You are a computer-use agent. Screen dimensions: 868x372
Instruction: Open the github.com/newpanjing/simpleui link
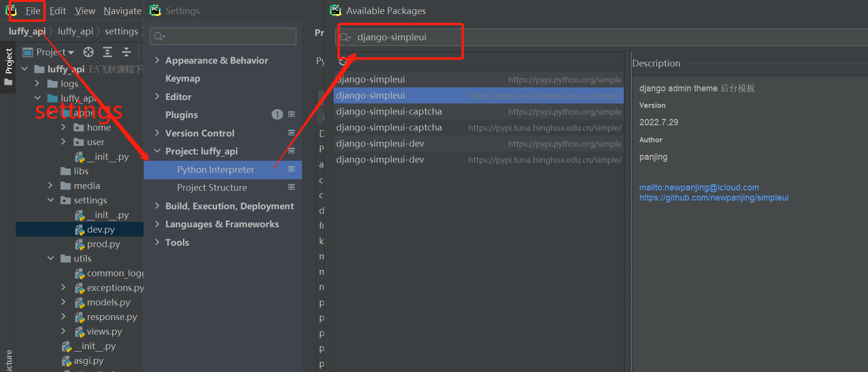(x=714, y=198)
